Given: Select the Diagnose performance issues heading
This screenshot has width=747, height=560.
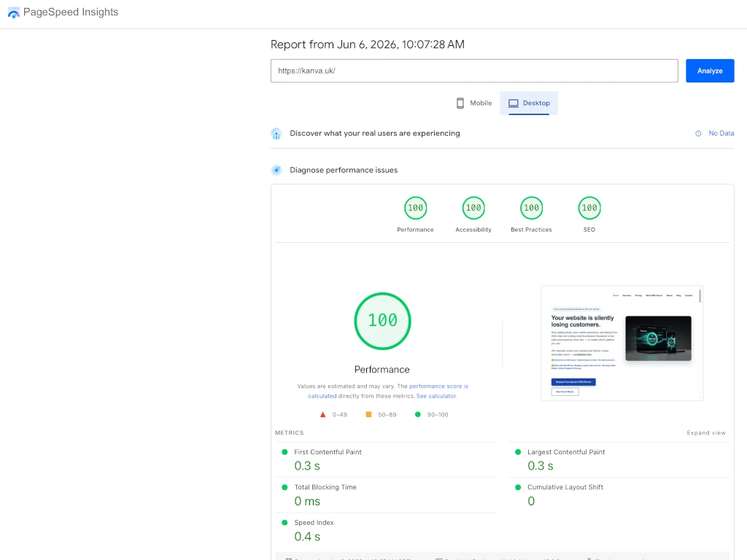Looking at the screenshot, I should point(344,170).
